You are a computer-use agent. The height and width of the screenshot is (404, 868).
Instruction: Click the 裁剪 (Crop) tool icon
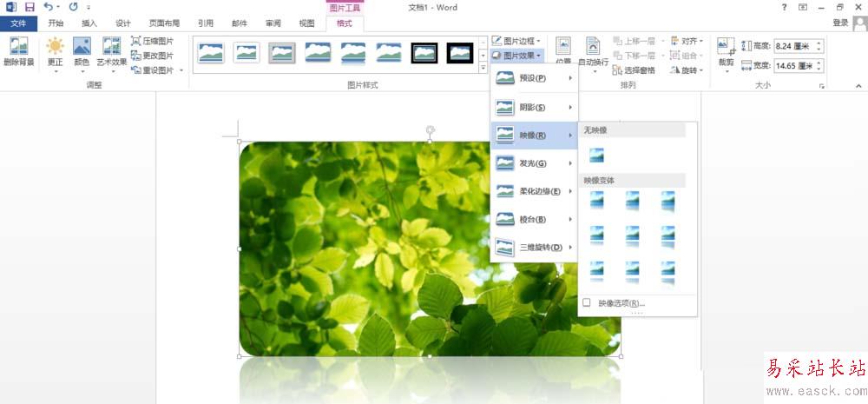click(x=726, y=47)
